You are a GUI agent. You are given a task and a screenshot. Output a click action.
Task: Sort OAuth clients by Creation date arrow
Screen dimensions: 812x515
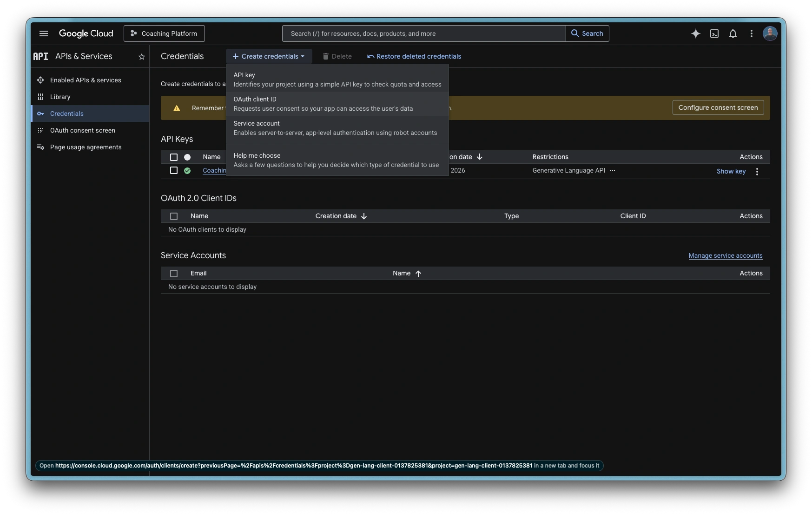[364, 216]
